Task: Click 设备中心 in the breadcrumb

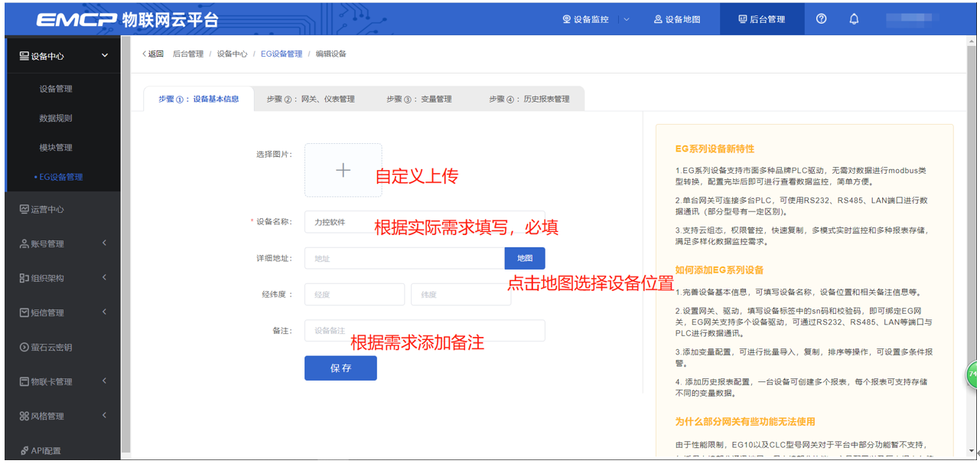Action: pos(232,54)
